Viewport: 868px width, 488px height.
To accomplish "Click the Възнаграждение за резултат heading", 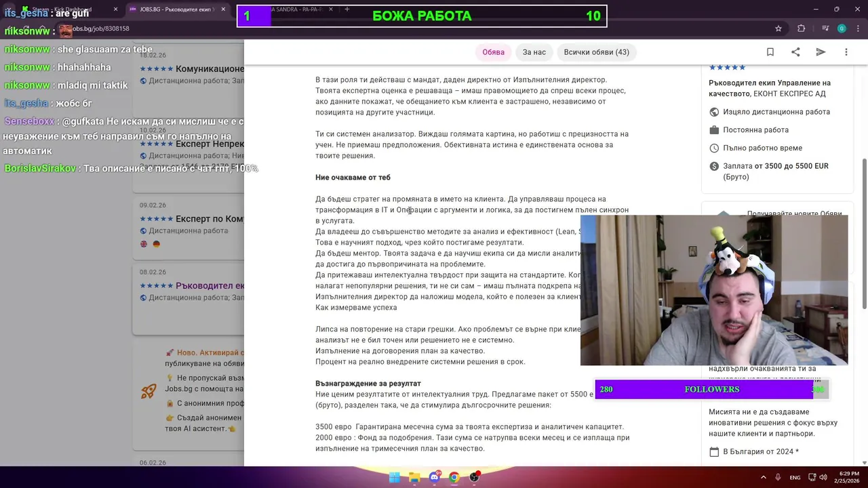I will [368, 384].
